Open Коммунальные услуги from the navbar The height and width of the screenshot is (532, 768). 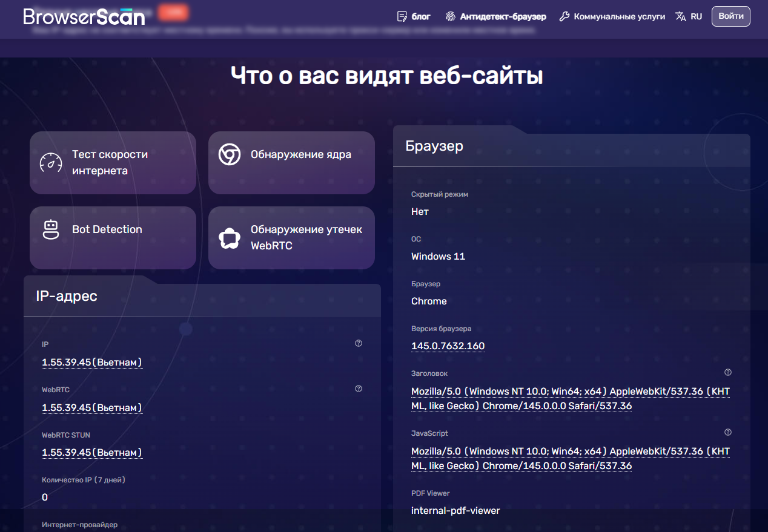click(618, 16)
